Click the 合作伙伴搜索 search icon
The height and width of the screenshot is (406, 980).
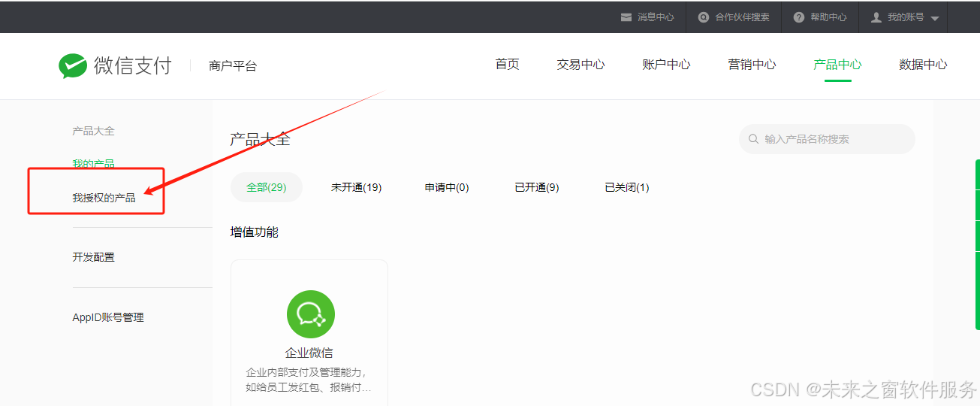click(x=704, y=17)
